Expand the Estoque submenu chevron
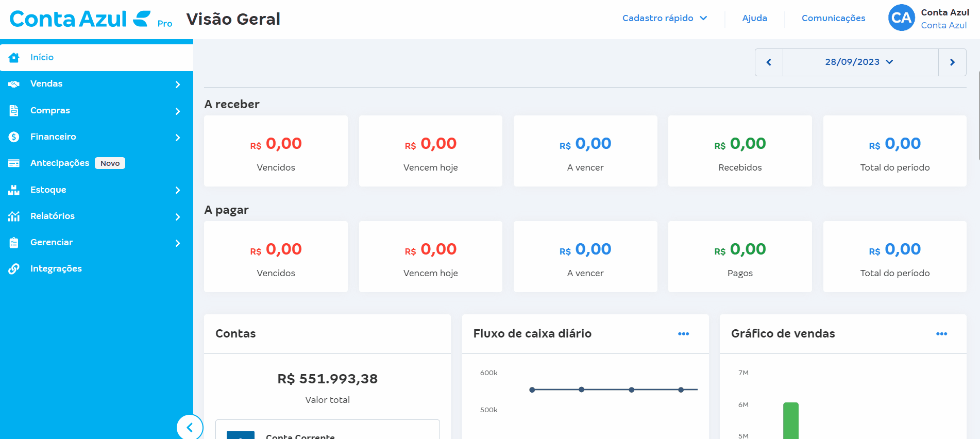The height and width of the screenshot is (439, 980). 178,190
